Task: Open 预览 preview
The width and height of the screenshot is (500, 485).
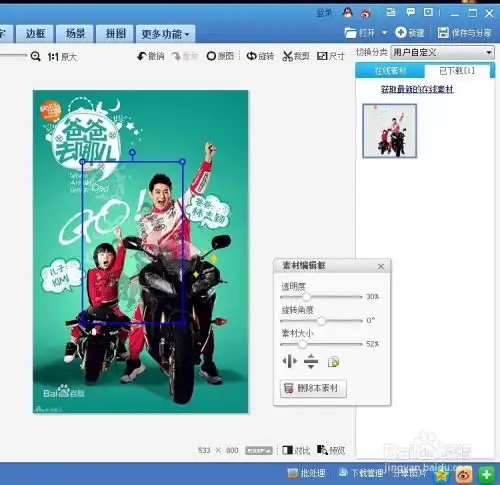Action: click(331, 450)
